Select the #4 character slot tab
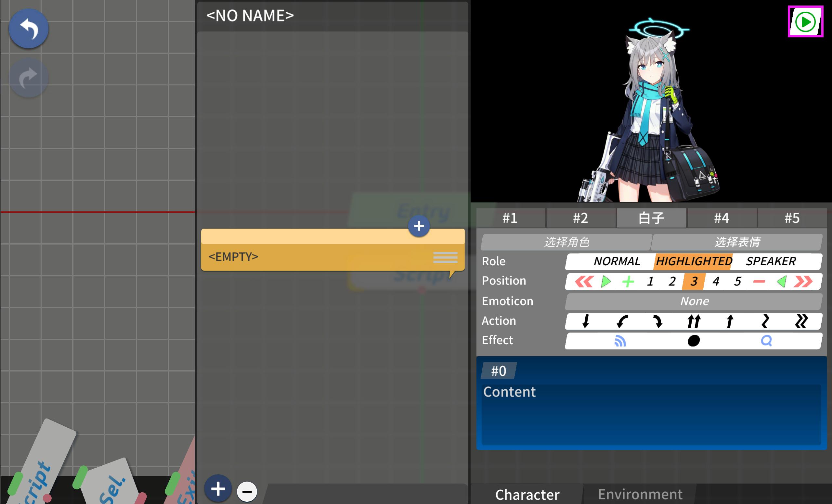Screen dimensions: 832x504 point(721,218)
